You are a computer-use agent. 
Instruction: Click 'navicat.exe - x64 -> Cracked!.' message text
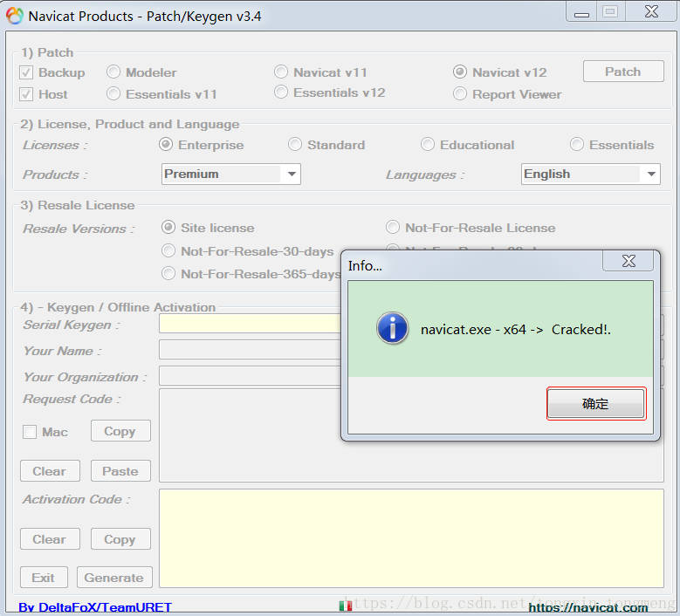tap(516, 330)
